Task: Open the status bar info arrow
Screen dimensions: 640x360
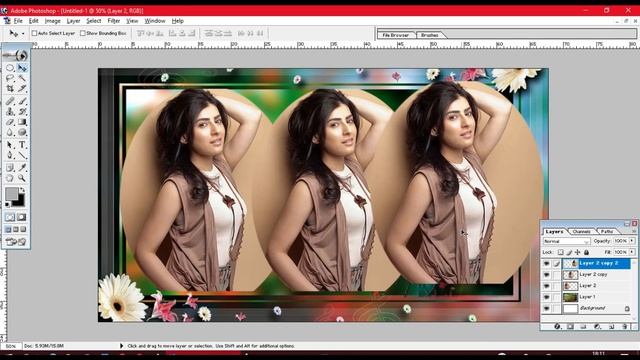Action: pos(121,346)
